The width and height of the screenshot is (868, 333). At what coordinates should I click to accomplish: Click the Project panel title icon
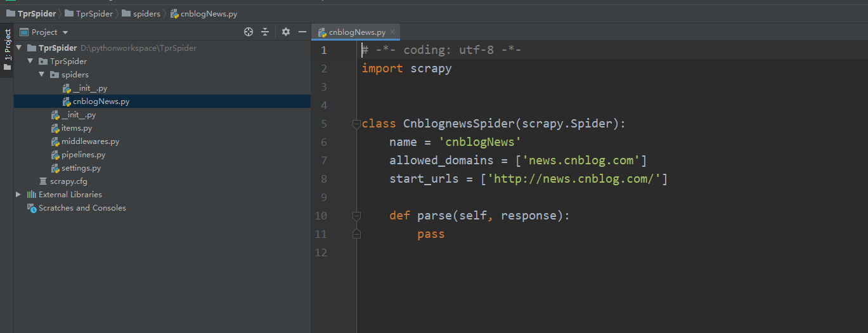[24, 32]
